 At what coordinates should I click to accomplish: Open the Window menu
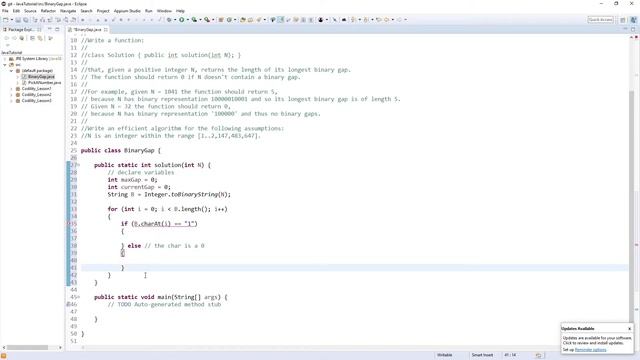point(164,11)
